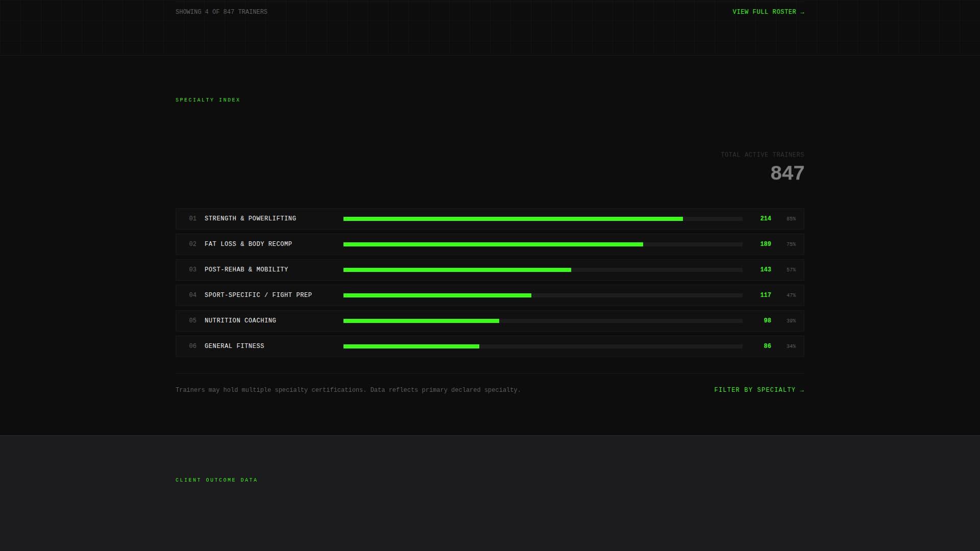Click the 143 trainer count value
980x551 pixels.
pyautogui.click(x=765, y=269)
